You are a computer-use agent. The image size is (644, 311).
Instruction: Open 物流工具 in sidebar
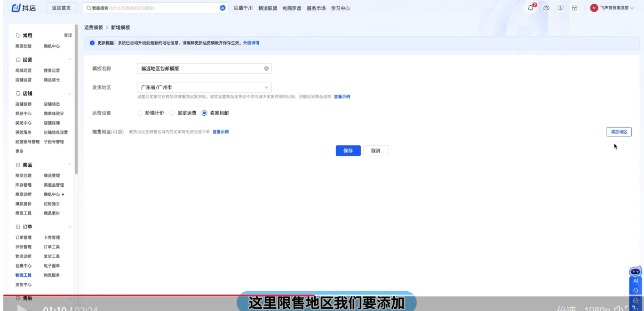(x=24, y=275)
